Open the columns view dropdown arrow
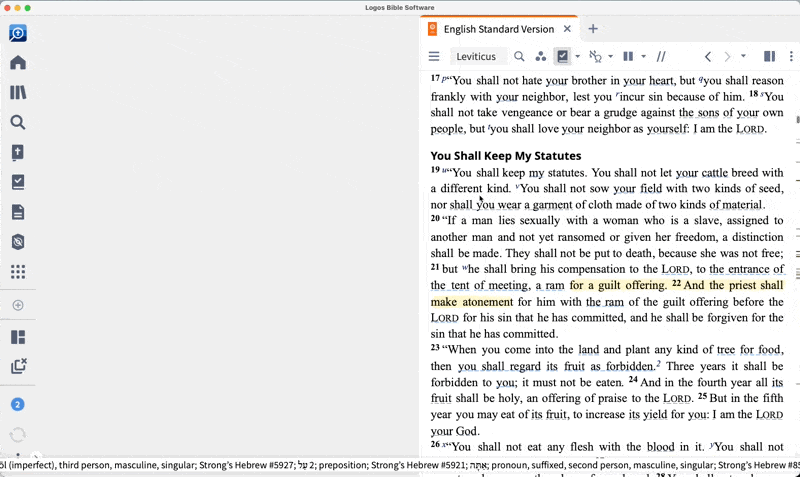This screenshot has width=800, height=477. [x=643, y=57]
